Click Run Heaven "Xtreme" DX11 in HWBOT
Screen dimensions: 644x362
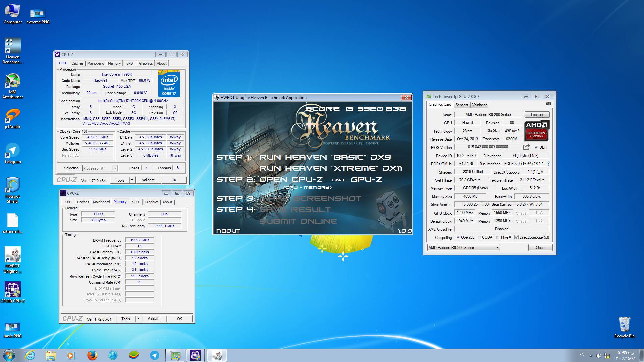click(331, 168)
